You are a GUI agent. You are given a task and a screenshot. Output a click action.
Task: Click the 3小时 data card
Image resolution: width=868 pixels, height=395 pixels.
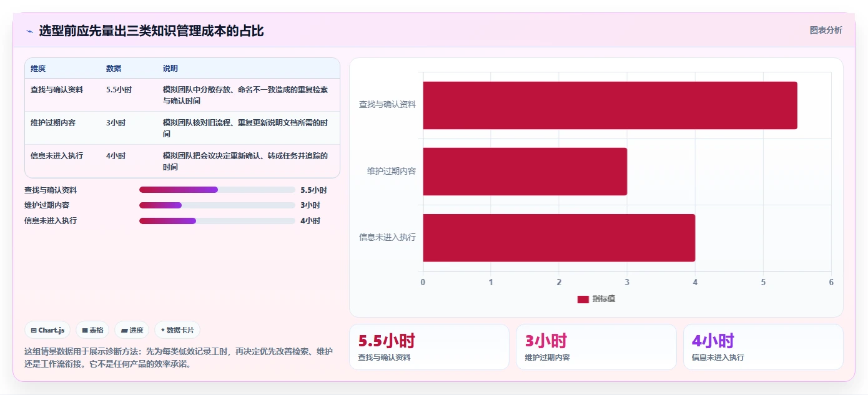(x=596, y=347)
